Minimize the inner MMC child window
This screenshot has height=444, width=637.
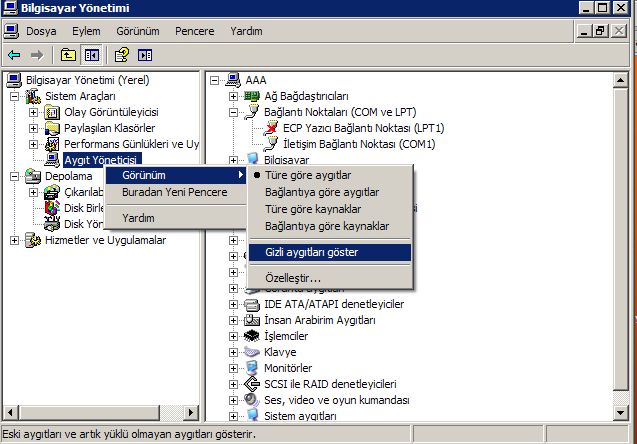point(584,31)
